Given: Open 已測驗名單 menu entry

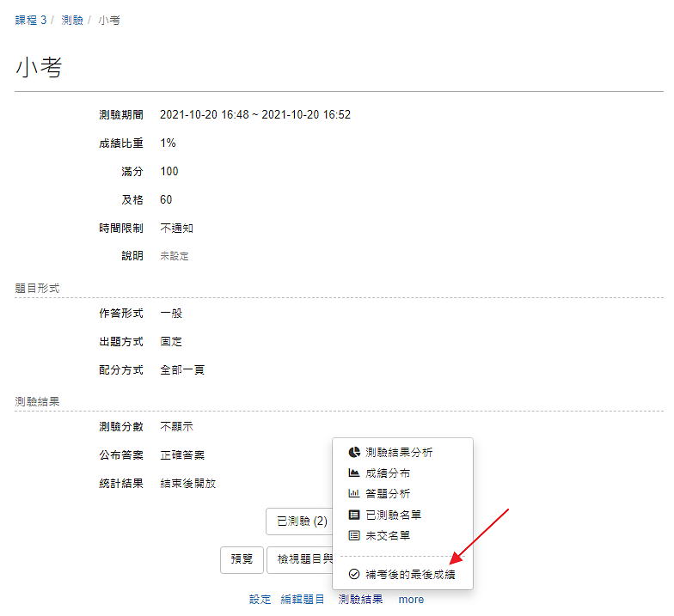Looking at the screenshot, I should point(393,515).
